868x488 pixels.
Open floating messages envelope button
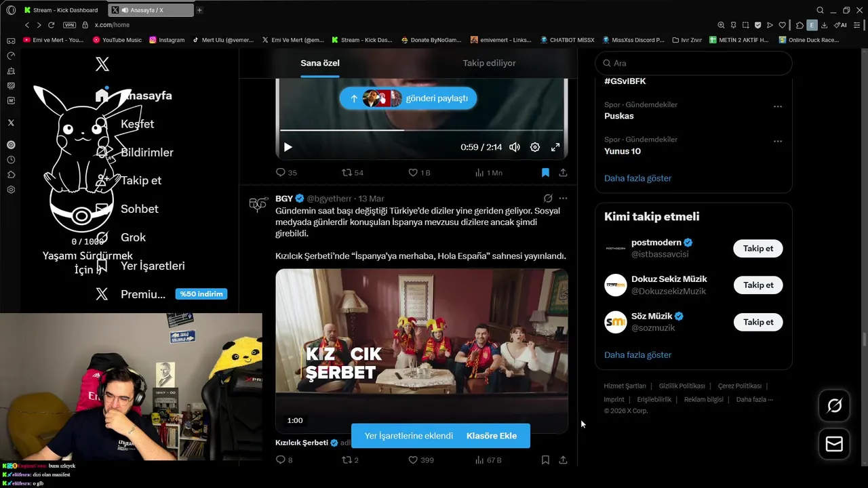834,444
